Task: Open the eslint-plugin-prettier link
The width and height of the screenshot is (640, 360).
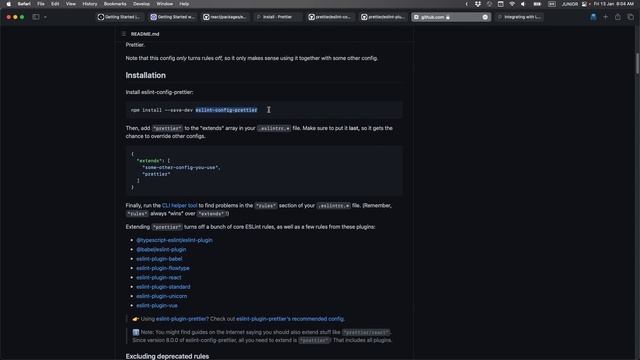Action: (x=181, y=319)
